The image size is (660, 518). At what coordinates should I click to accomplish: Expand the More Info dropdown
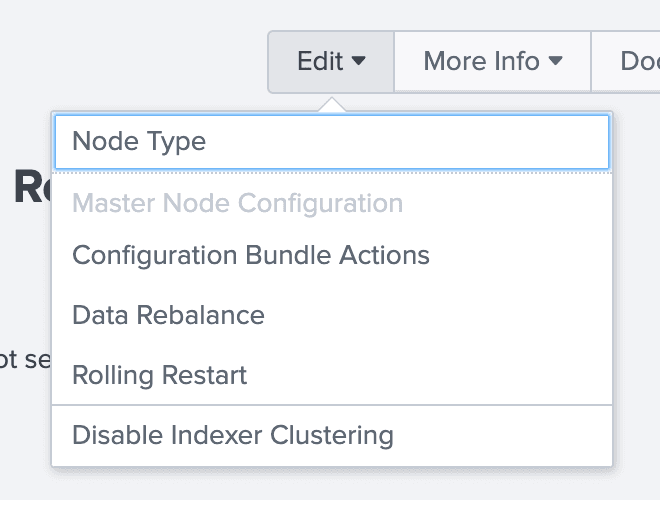coord(492,62)
